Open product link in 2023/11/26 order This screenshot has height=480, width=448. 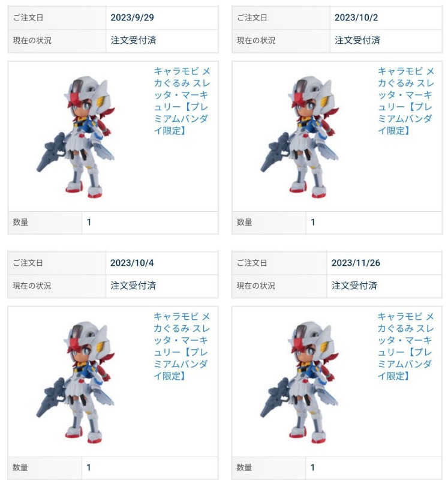[x=405, y=346]
